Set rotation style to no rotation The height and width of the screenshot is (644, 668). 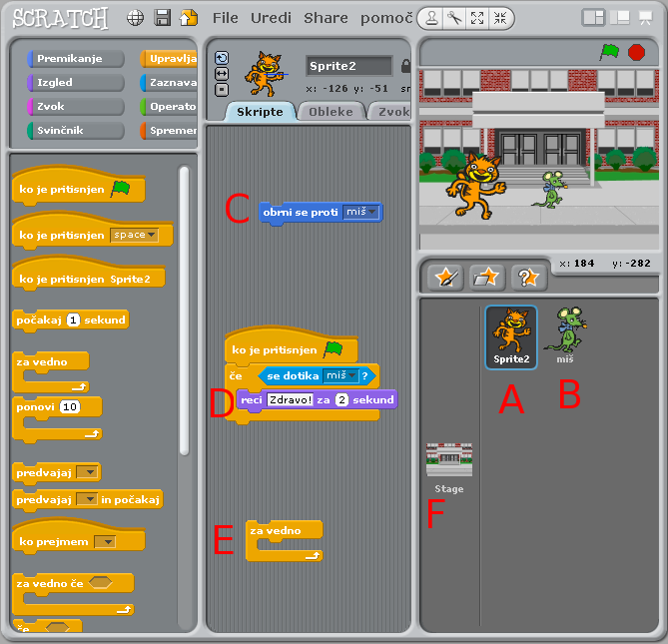coord(222,89)
